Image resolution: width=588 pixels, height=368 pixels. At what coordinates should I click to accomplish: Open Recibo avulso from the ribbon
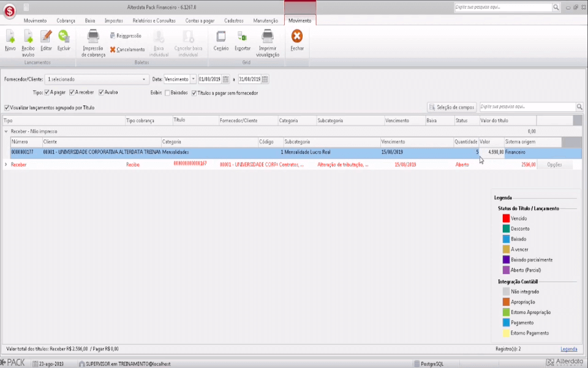click(x=28, y=37)
